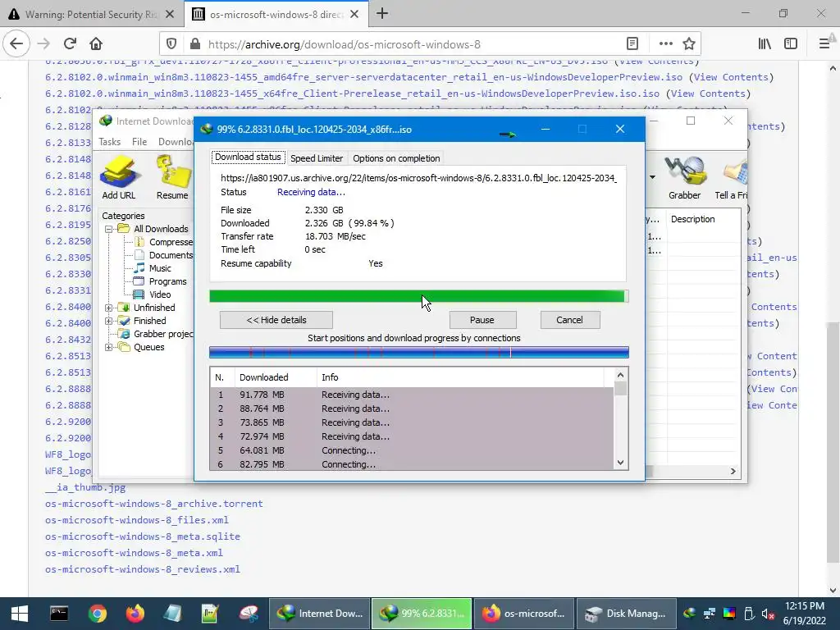Screen dimensions: 840x630
Task: Click the volume muted tray icon
Action: [767, 614]
